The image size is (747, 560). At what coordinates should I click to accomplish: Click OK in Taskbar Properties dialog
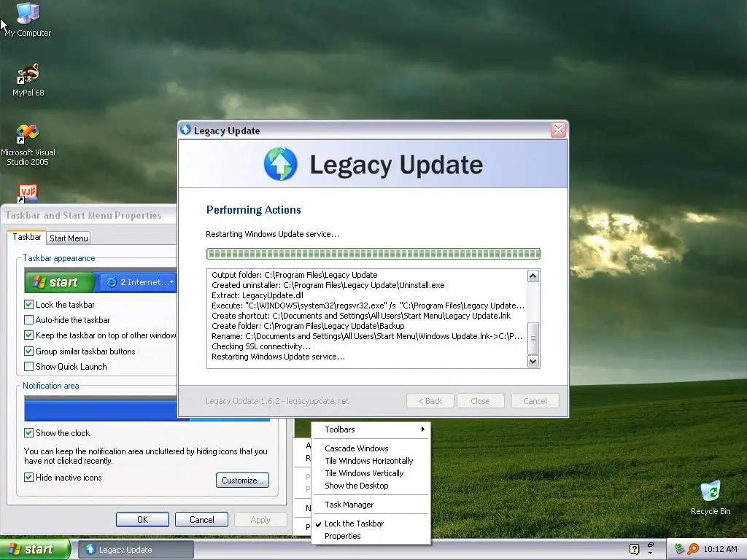click(142, 519)
